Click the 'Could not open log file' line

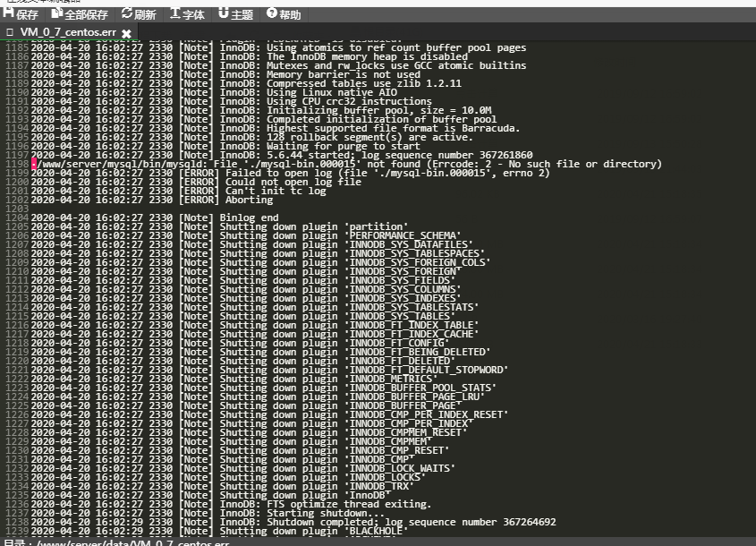point(196,182)
